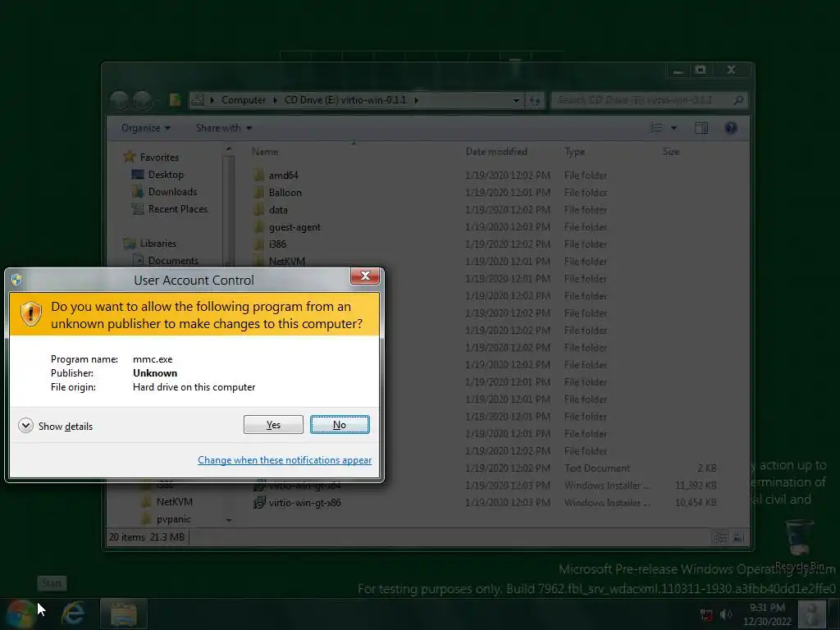Select pvpanic folder in navigation tree
Viewport: 840px width, 630px height.
173,519
